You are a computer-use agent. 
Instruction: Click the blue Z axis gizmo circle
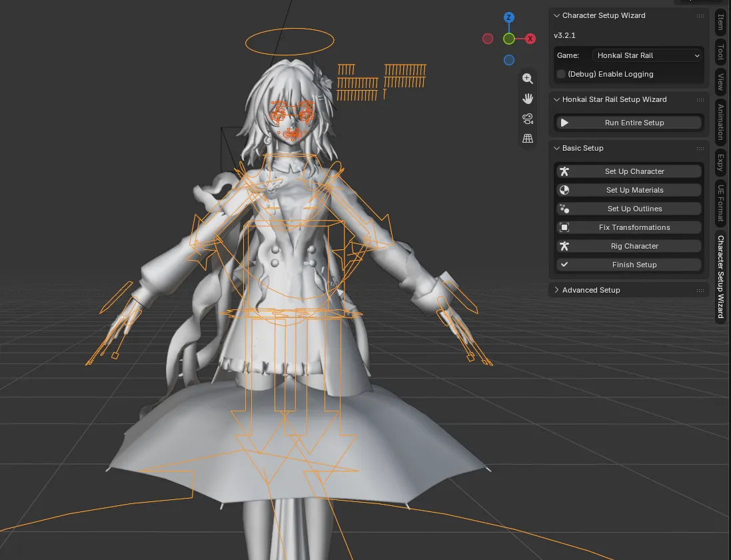pos(509,18)
